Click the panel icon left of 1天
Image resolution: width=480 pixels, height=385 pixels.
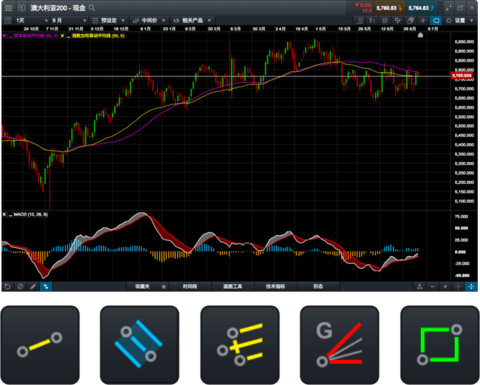pos(8,21)
